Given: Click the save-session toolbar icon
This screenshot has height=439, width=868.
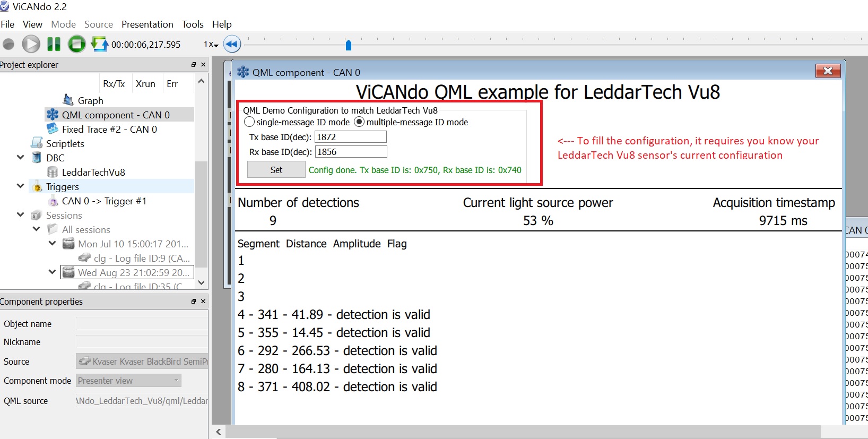Looking at the screenshot, I should coord(99,44).
